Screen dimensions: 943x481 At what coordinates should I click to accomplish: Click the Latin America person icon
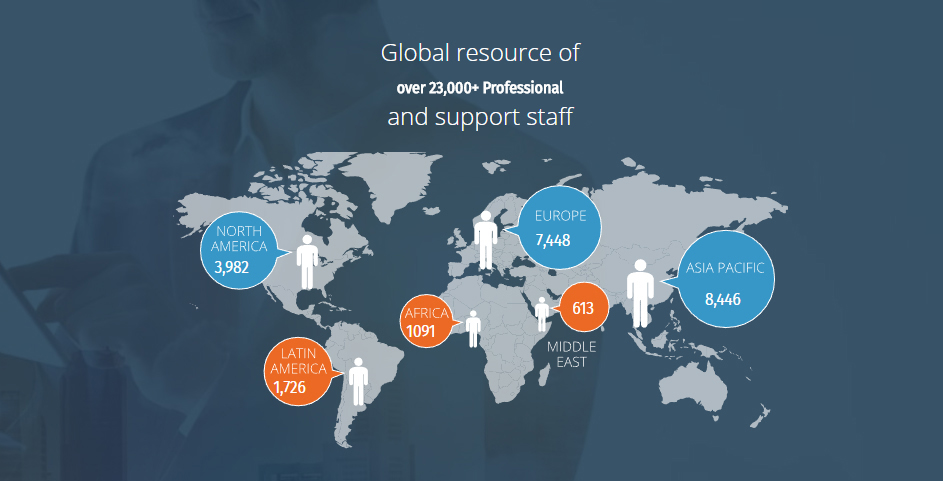tap(358, 382)
